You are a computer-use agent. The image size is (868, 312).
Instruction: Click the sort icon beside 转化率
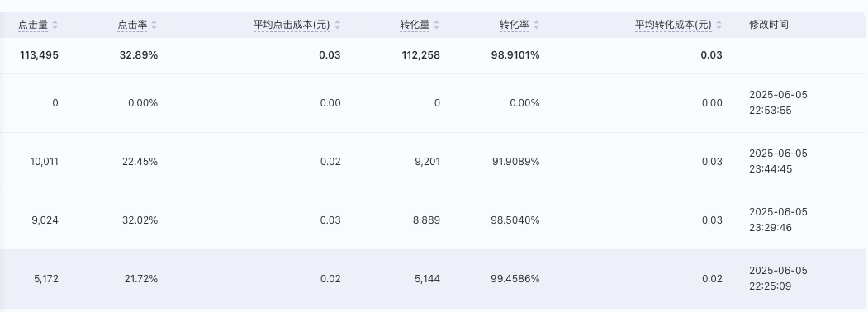(536, 25)
